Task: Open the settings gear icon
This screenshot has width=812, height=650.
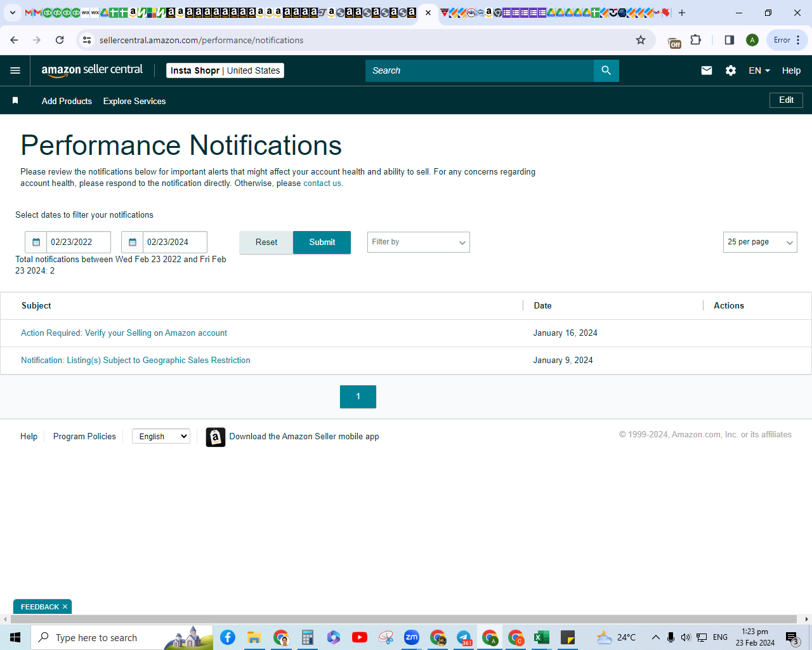Action: pyautogui.click(x=731, y=70)
